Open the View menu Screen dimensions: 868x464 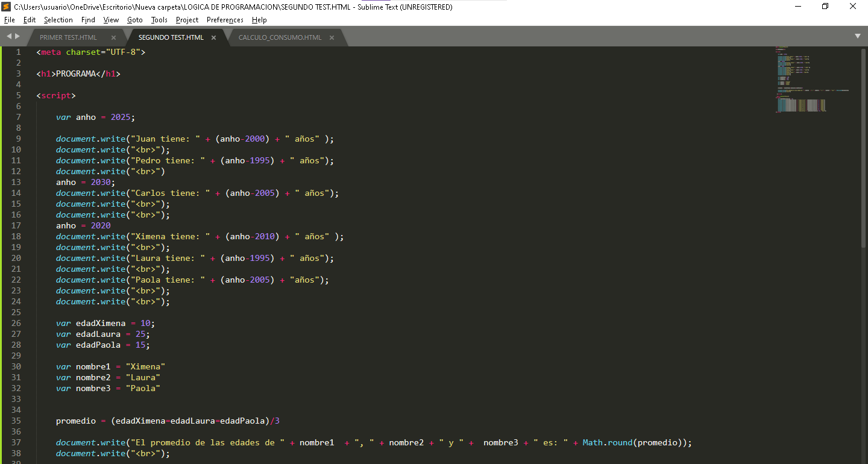(111, 20)
